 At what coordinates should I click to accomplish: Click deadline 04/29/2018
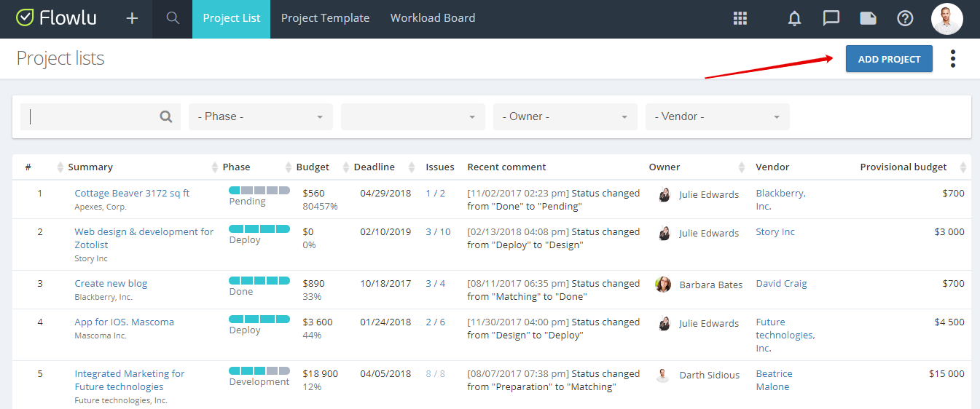coord(385,194)
